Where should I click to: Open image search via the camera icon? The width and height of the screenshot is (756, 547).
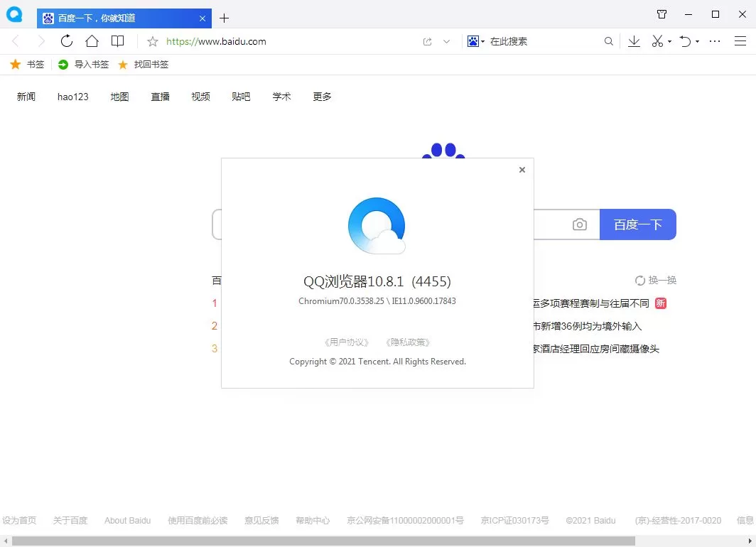579,224
